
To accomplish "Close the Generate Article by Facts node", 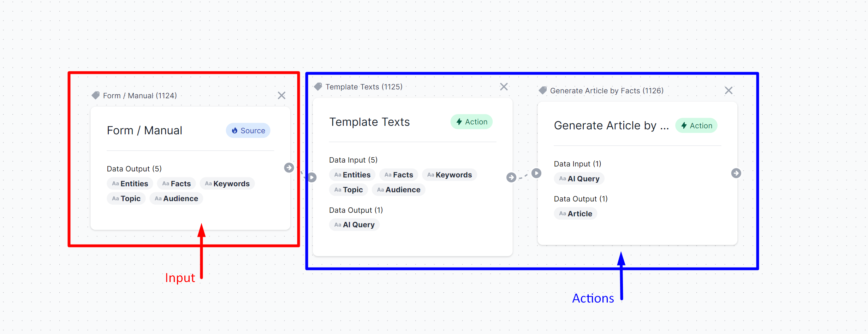I will [728, 90].
